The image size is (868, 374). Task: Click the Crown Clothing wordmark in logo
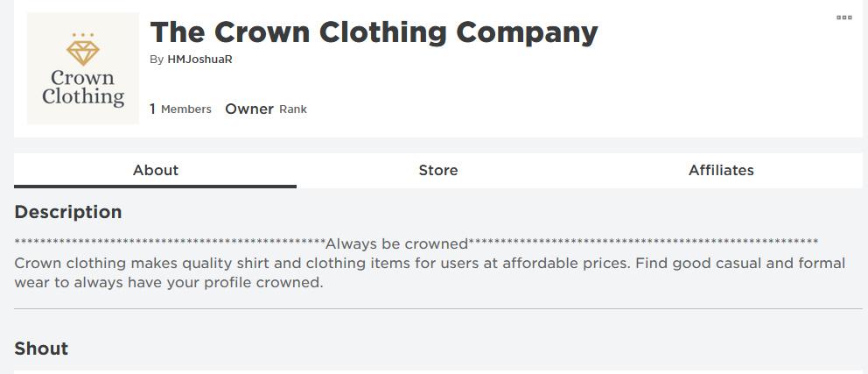pos(83,88)
